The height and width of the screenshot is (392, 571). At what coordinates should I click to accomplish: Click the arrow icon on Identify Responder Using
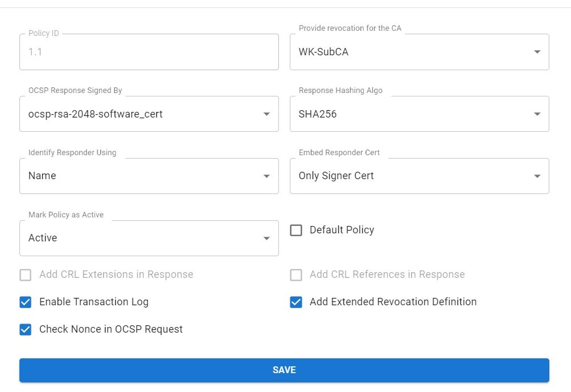pos(266,176)
